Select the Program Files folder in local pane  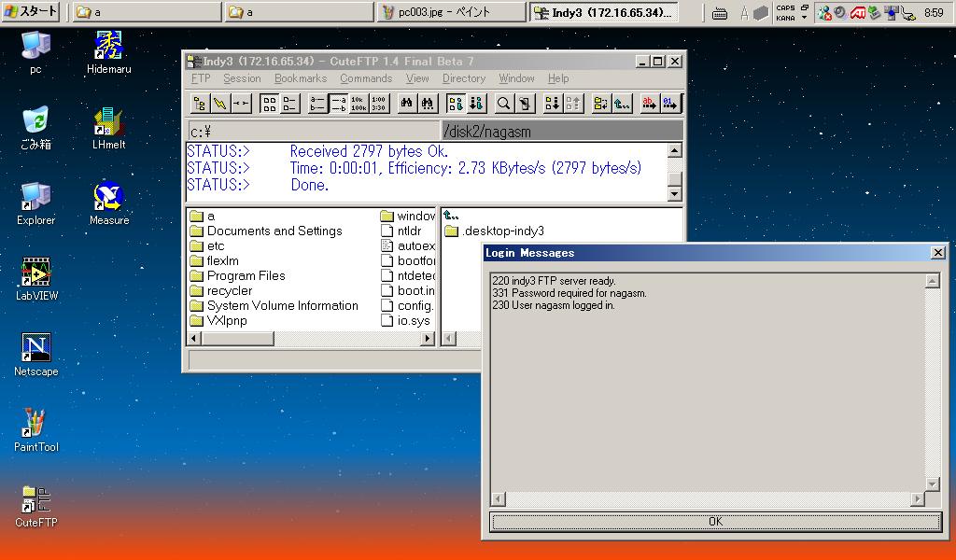pyautogui.click(x=246, y=275)
